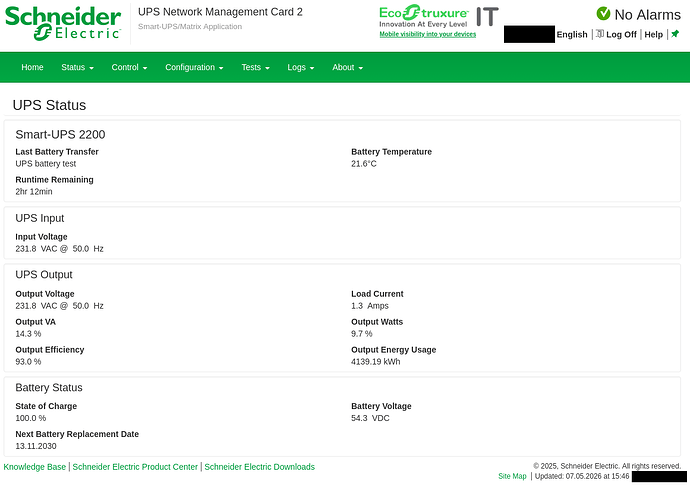This screenshot has height=486, width=690.
Task: Click the Battery Status section heading
Action: (49, 387)
